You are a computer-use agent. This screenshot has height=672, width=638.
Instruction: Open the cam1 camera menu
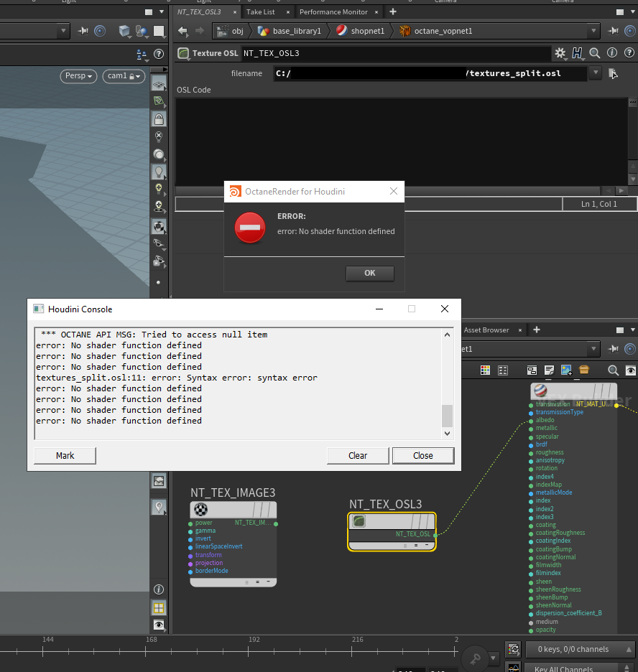pos(124,76)
